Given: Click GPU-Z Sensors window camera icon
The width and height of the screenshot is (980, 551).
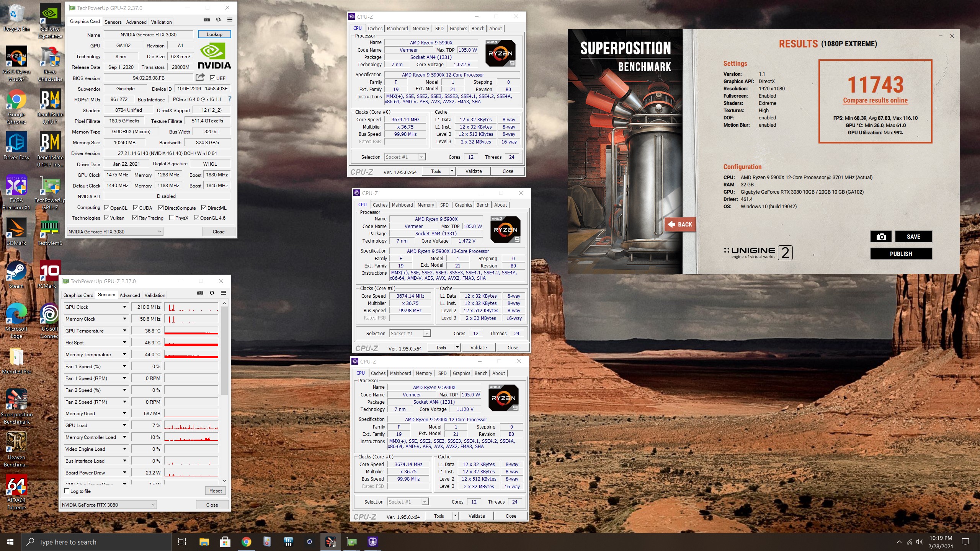Looking at the screenshot, I should point(200,293).
